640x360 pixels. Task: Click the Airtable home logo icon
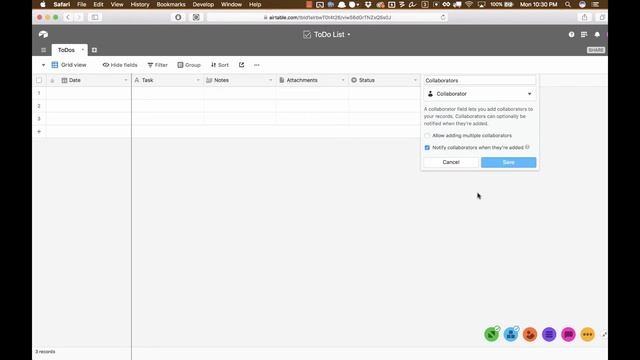[x=43, y=34]
